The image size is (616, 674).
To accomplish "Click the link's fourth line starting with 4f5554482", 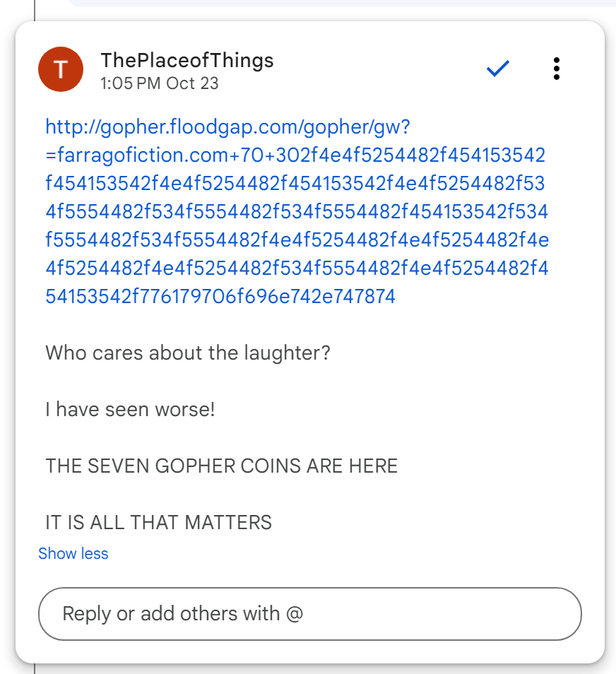I will coord(297,212).
